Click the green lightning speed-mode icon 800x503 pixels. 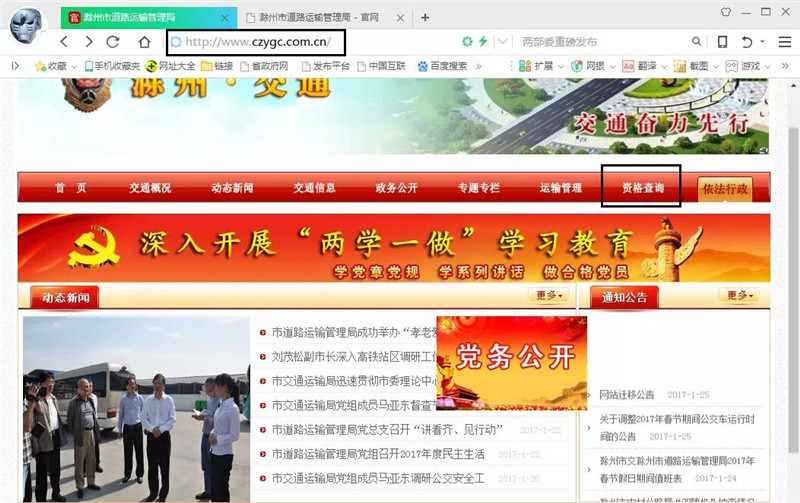(x=483, y=42)
